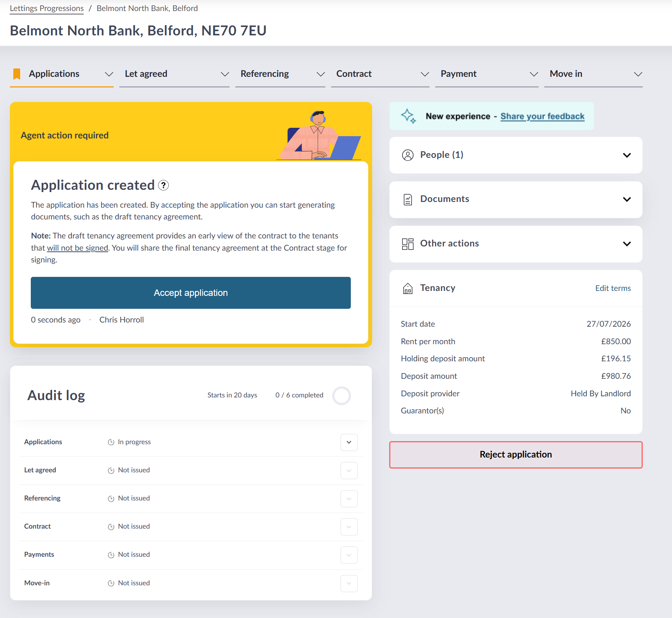Click the Edit terms link
The height and width of the screenshot is (618, 672).
click(x=613, y=288)
